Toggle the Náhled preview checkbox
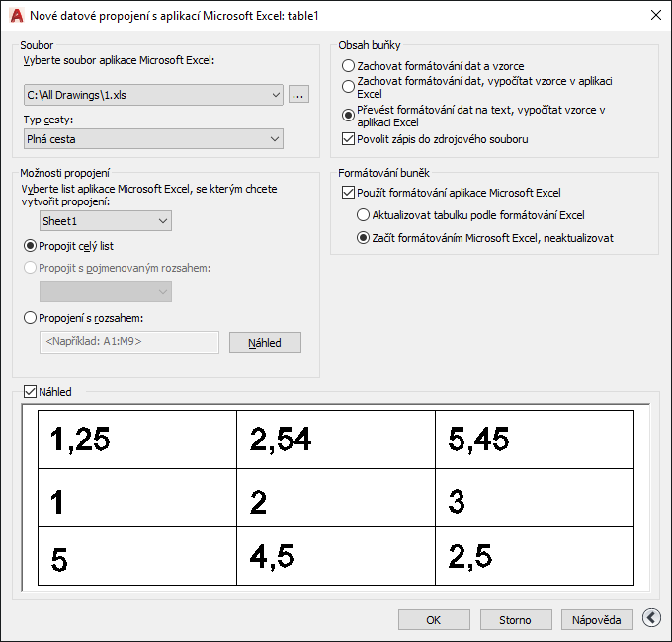The image size is (672, 642). [x=30, y=392]
